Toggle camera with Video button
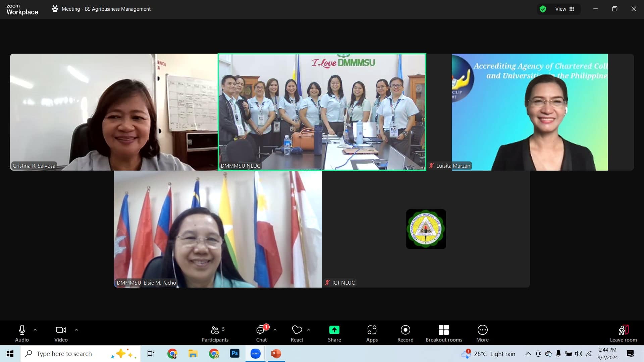The image size is (644, 362). [61, 334]
